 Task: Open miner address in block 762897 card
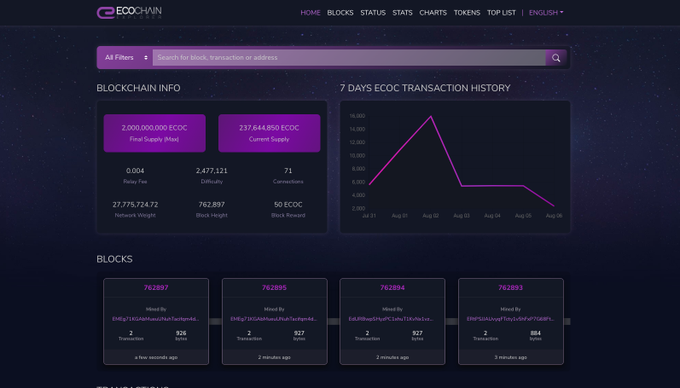click(156, 319)
